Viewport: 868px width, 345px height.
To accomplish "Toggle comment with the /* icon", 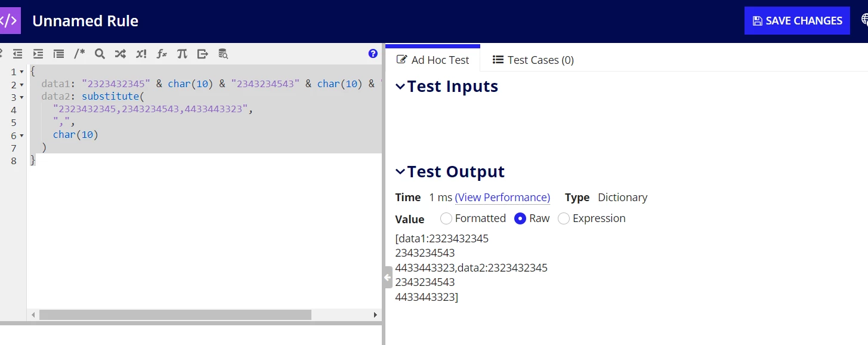I will [x=79, y=54].
